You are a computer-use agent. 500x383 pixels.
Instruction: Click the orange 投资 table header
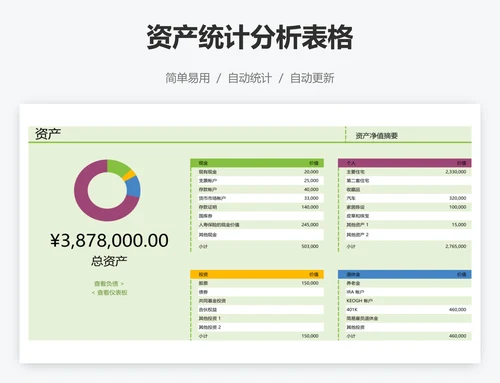tap(257, 274)
